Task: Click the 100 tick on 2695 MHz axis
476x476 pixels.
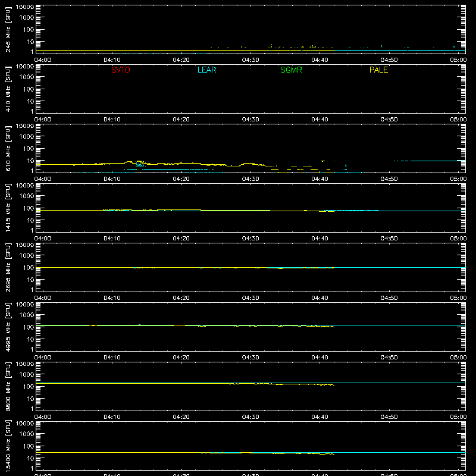Action: click(x=29, y=267)
